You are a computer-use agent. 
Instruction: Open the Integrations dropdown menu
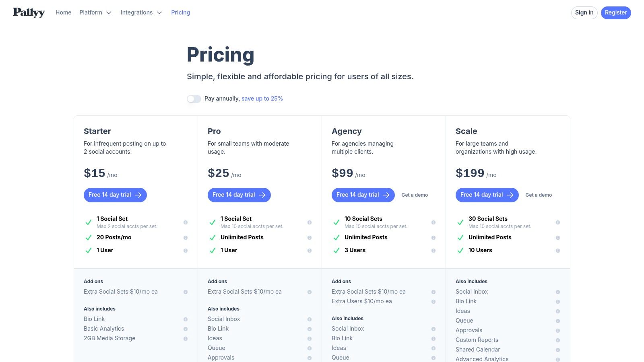point(141,12)
